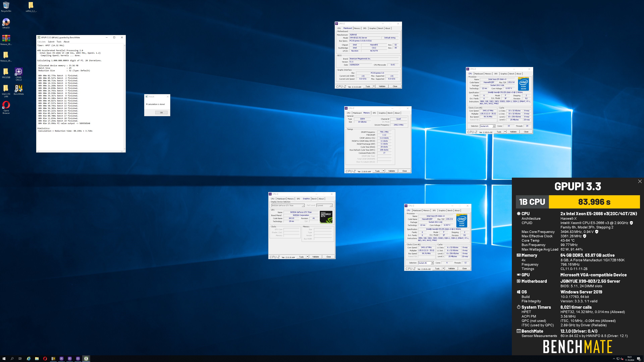
Task: Click the Intel Xeon logo in Socket #1 window
Action: tap(523, 84)
